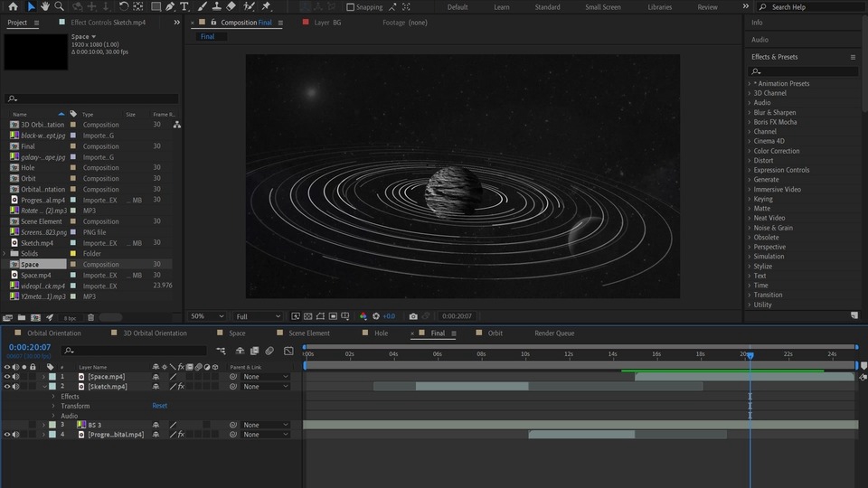Click the trash icon in Project panel

[90, 317]
